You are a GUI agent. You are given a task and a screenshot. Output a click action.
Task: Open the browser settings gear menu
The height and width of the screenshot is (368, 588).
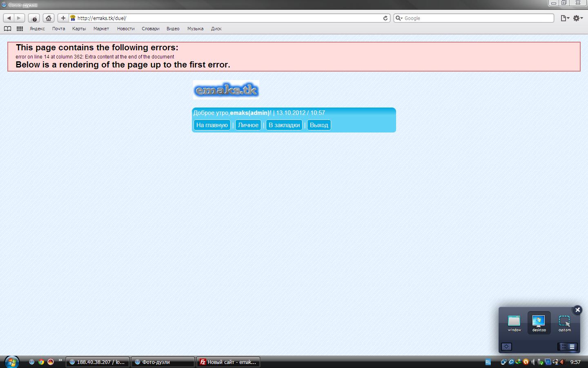coord(578,18)
